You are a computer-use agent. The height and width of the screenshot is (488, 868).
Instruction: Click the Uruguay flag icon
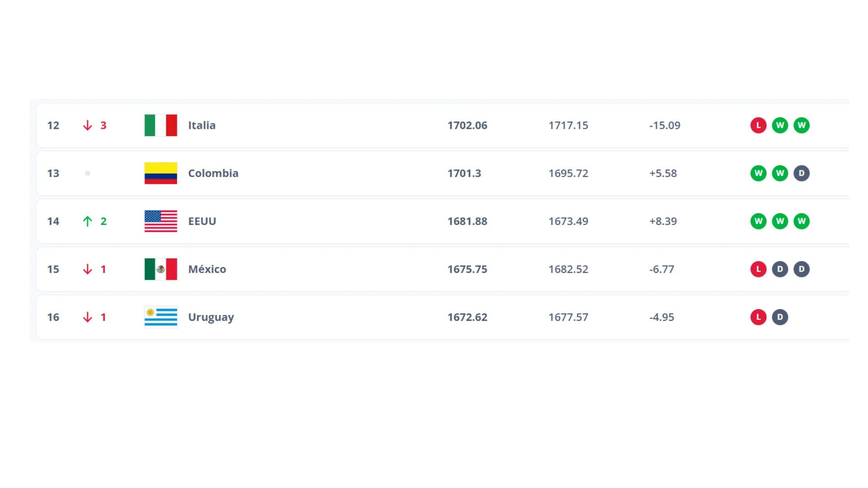pyautogui.click(x=160, y=317)
